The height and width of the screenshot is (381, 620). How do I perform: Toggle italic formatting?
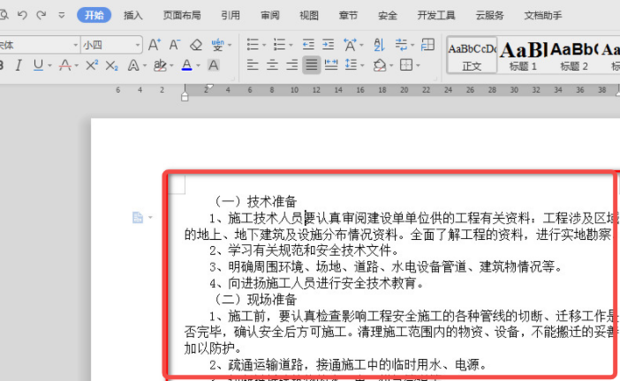18,65
